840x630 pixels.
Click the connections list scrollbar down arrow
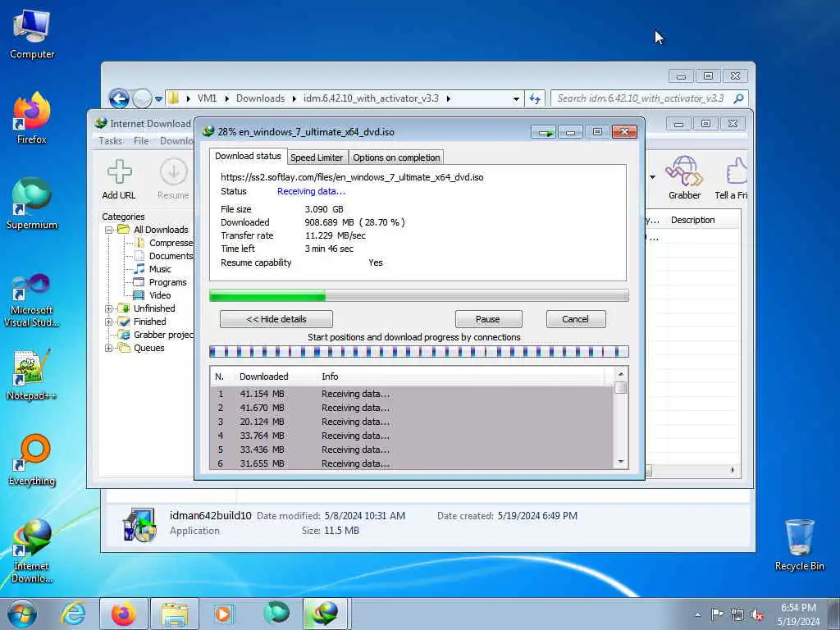click(x=621, y=462)
